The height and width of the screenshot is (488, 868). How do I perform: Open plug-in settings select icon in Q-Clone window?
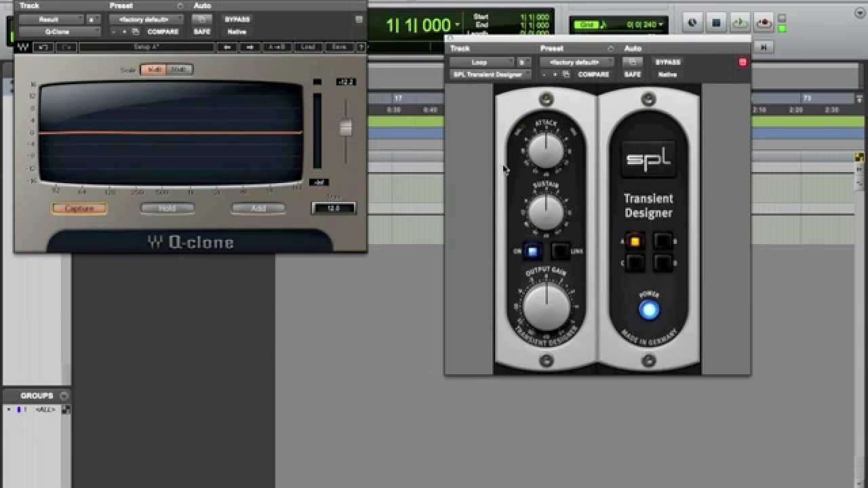136,32
